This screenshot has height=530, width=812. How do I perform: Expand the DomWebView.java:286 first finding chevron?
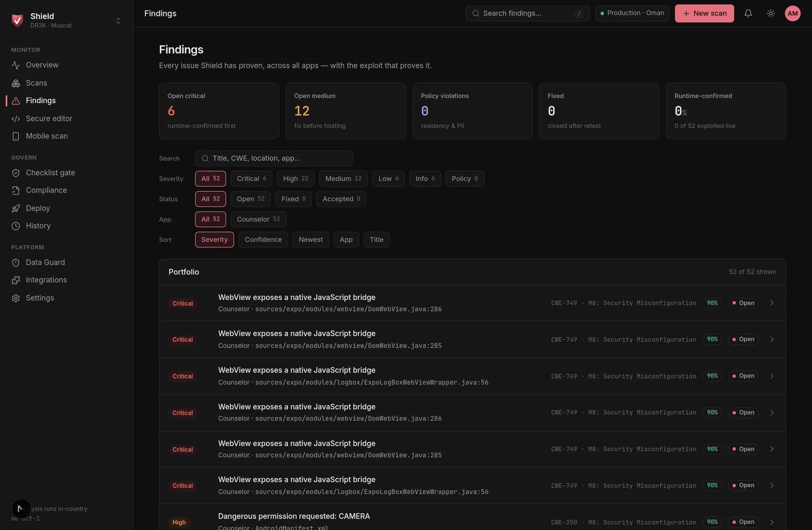coord(771,303)
